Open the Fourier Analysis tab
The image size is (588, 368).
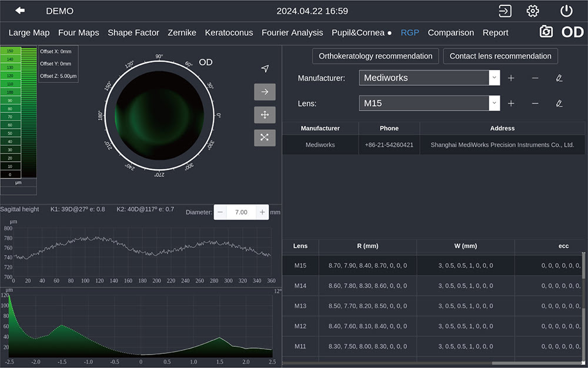[292, 33]
